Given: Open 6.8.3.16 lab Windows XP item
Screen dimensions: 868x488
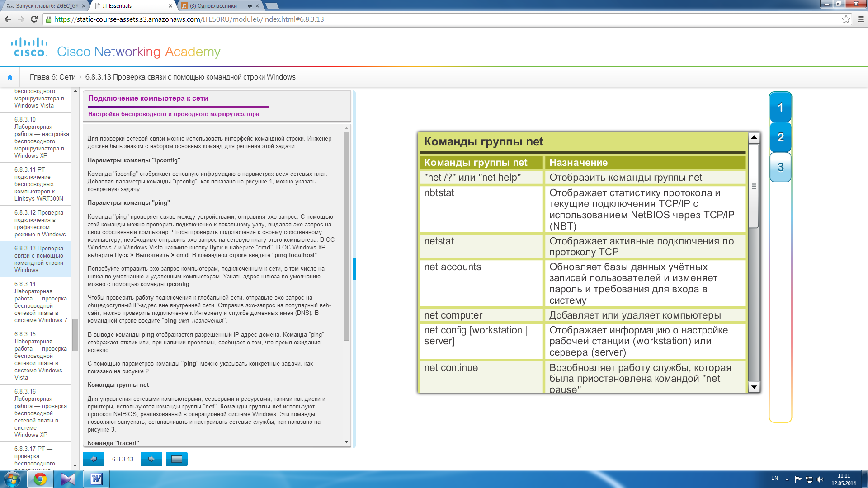Looking at the screenshot, I should 36,413.
